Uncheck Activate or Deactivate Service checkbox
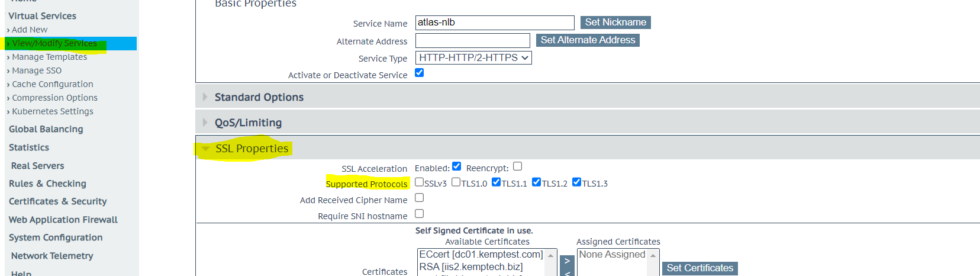 pyautogui.click(x=420, y=73)
